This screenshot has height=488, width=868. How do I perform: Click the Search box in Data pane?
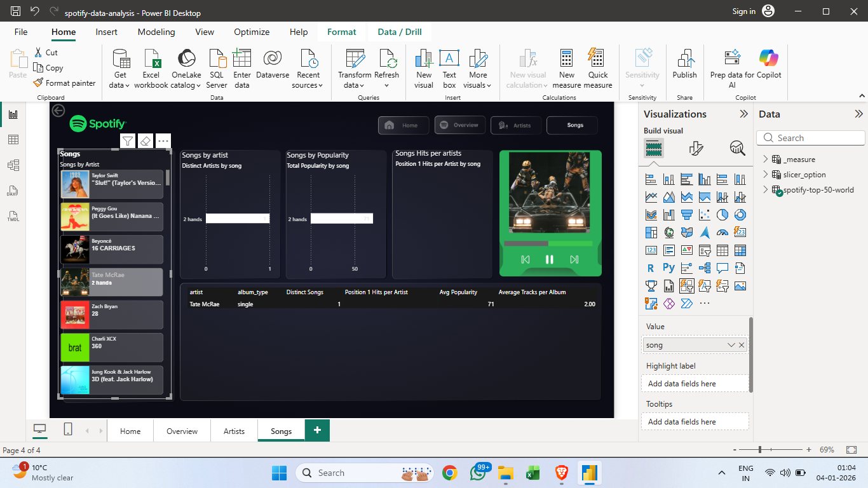click(x=811, y=138)
